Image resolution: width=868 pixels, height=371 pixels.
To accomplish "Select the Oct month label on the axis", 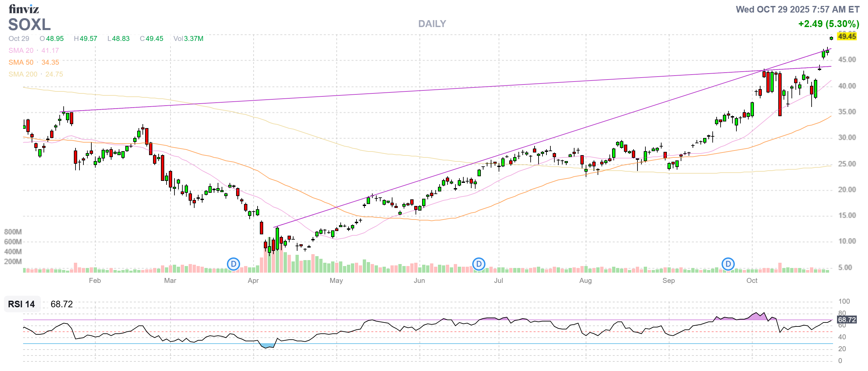I will (x=752, y=280).
